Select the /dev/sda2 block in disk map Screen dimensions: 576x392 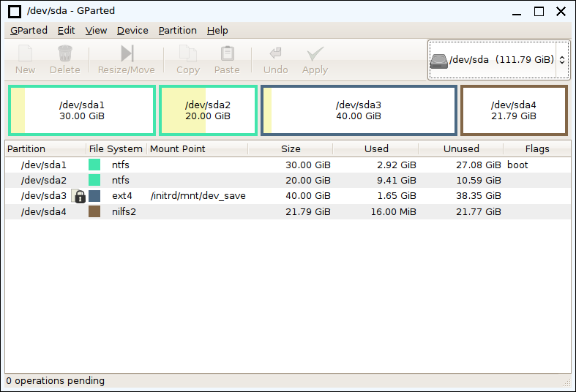tap(208, 110)
